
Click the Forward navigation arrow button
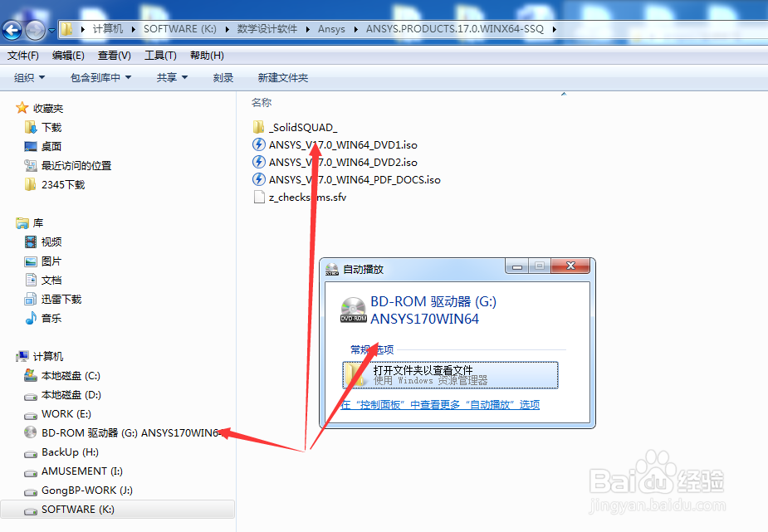click(x=35, y=31)
